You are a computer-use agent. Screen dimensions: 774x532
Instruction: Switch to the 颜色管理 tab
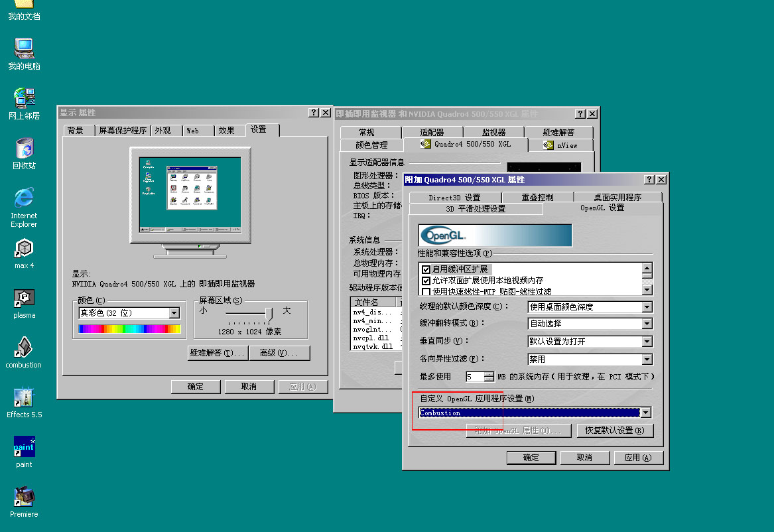pos(371,145)
